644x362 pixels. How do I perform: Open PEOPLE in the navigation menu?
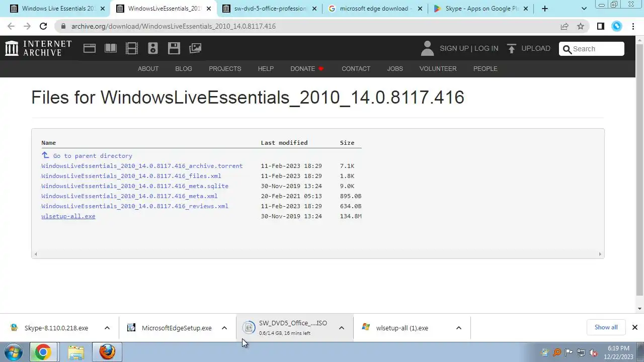(x=485, y=69)
